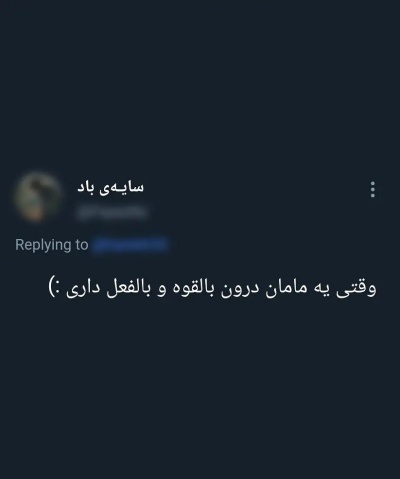Screen dimensions: 400x479
Task: Open the three-dot more options menu
Action: click(373, 190)
